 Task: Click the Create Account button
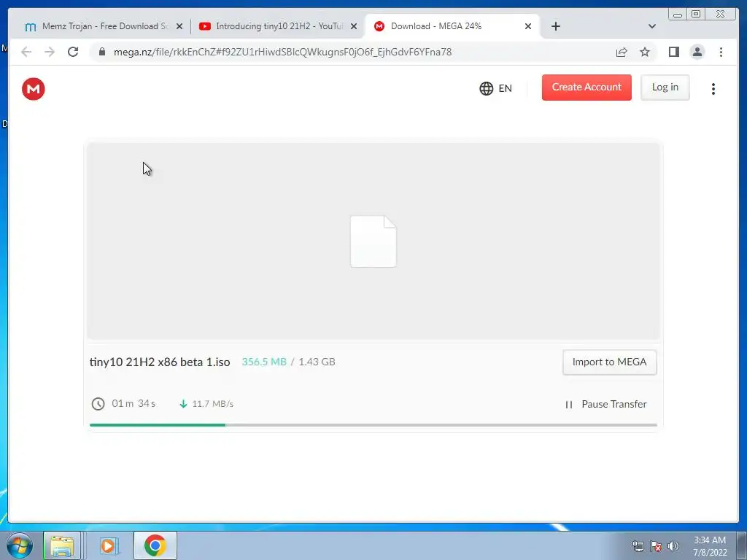tap(587, 87)
